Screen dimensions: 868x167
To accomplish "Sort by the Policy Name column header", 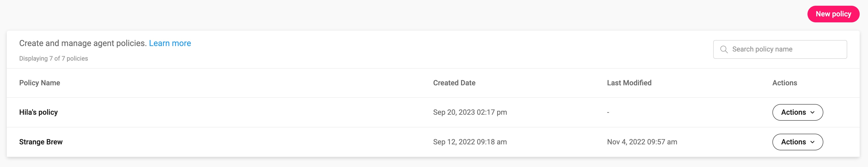I will click(39, 83).
